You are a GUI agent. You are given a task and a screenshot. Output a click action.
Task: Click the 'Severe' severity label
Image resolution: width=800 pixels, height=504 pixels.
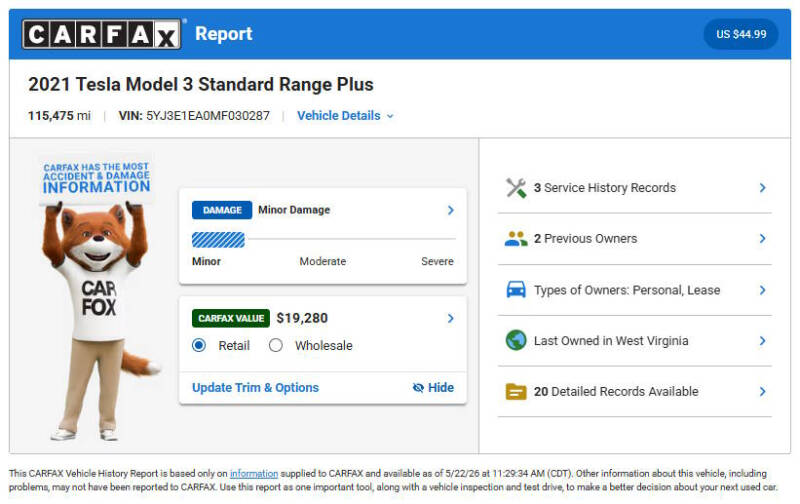[x=437, y=261]
